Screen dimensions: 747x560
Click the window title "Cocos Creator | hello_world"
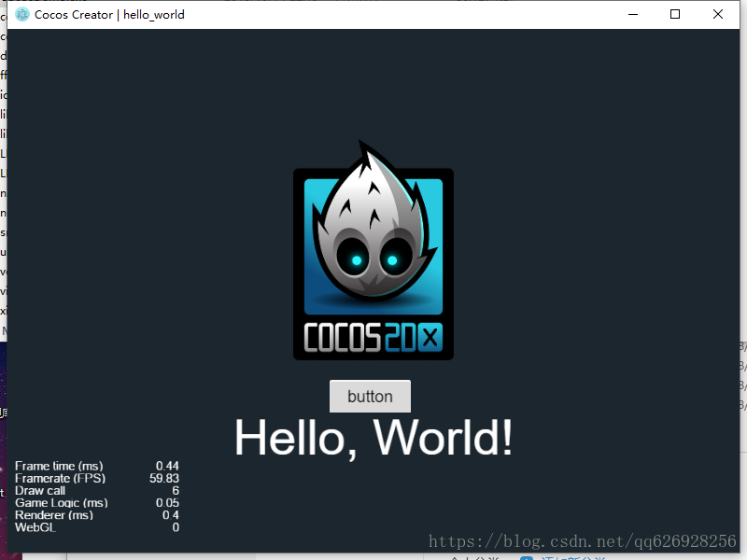tap(109, 15)
